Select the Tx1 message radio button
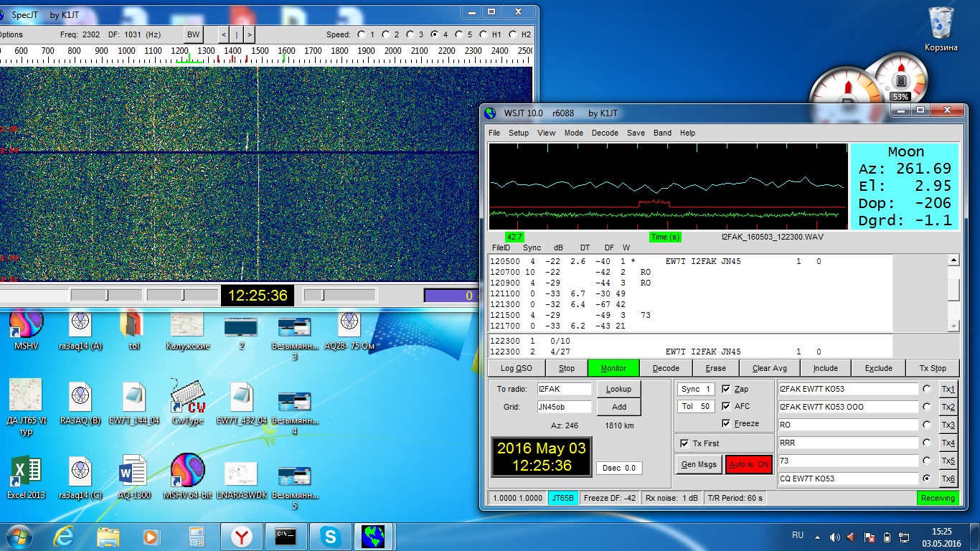Image resolution: width=980 pixels, height=551 pixels. pyautogui.click(x=928, y=389)
